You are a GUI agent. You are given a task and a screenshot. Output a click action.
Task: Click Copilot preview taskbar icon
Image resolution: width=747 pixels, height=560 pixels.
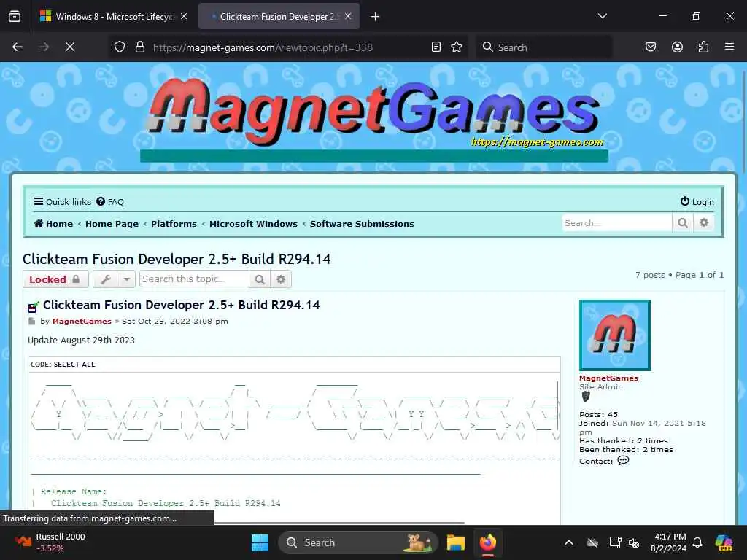724,542
